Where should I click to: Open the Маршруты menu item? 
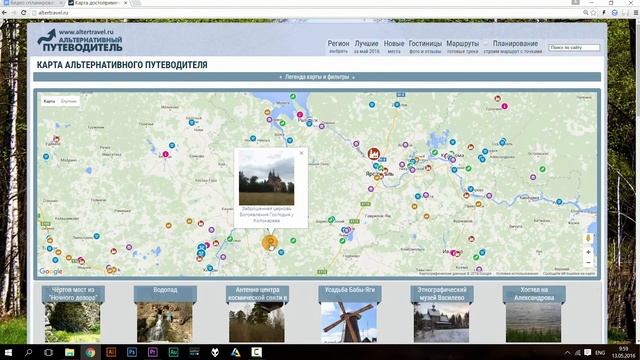point(462,47)
